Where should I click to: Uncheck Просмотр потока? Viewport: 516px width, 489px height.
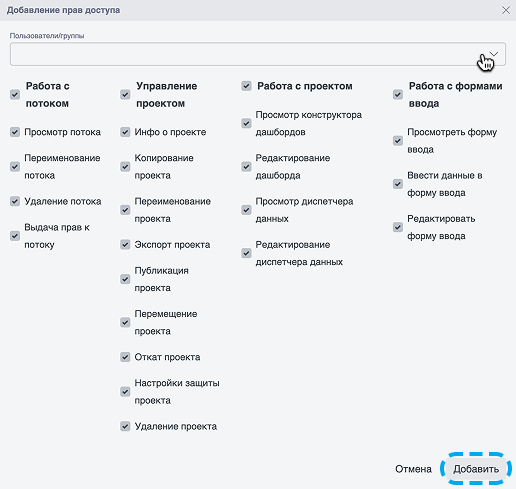click(x=15, y=132)
